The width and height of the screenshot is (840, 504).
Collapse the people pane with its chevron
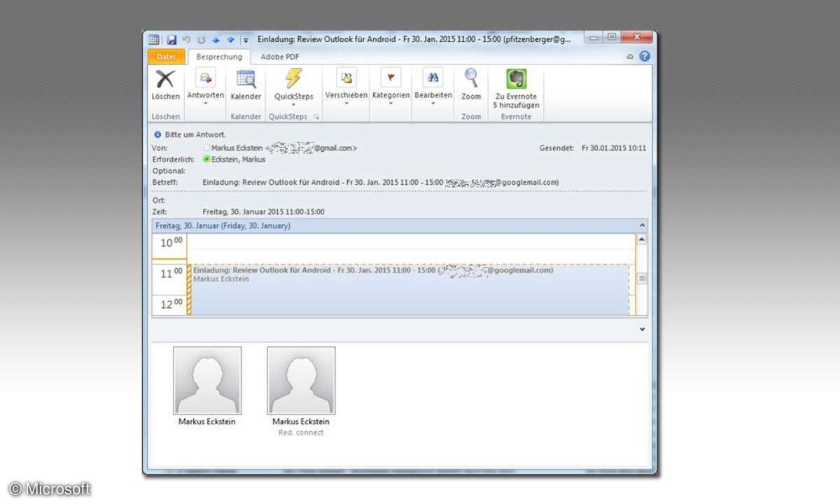(643, 329)
